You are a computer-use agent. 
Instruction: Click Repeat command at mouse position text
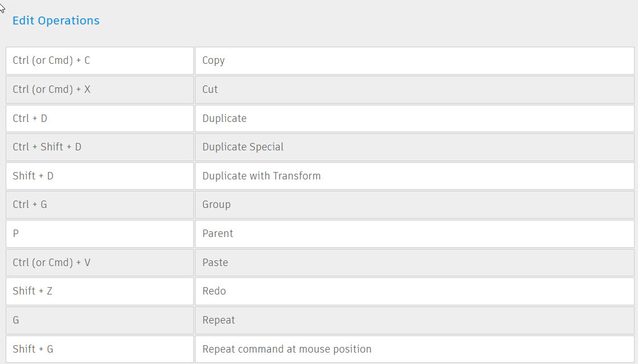(x=287, y=349)
